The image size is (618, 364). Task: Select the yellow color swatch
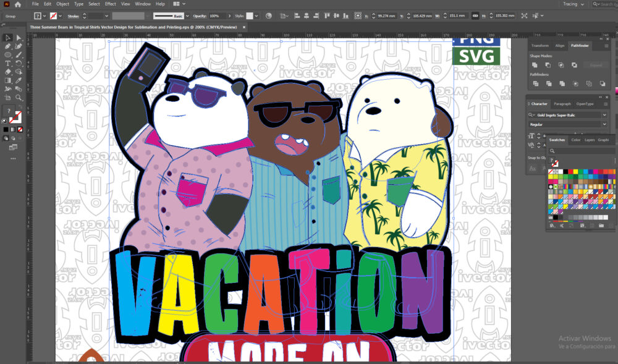(x=575, y=172)
